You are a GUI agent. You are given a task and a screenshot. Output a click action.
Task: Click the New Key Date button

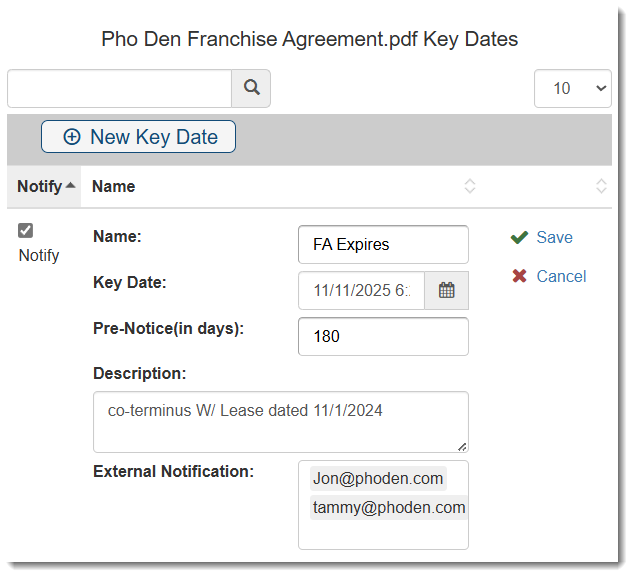tap(138, 137)
